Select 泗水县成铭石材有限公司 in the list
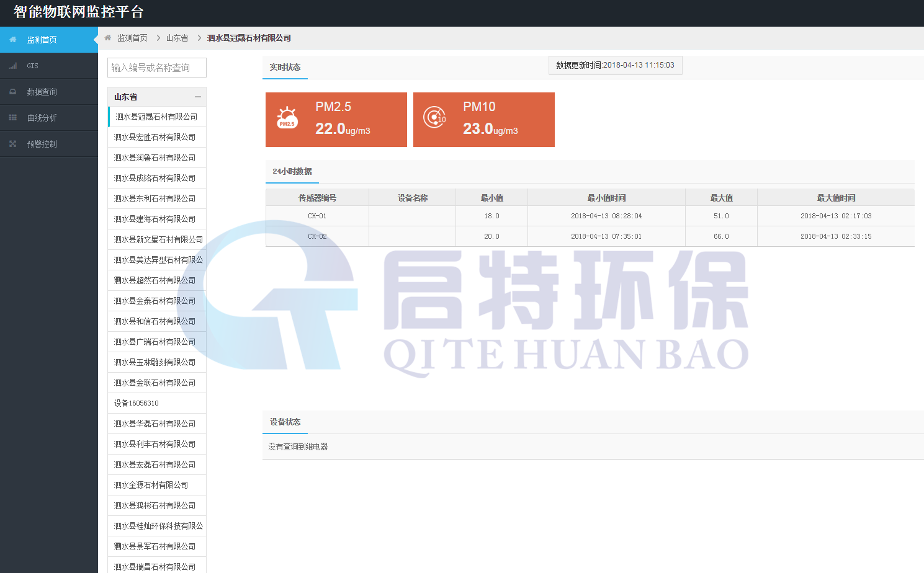 click(157, 178)
